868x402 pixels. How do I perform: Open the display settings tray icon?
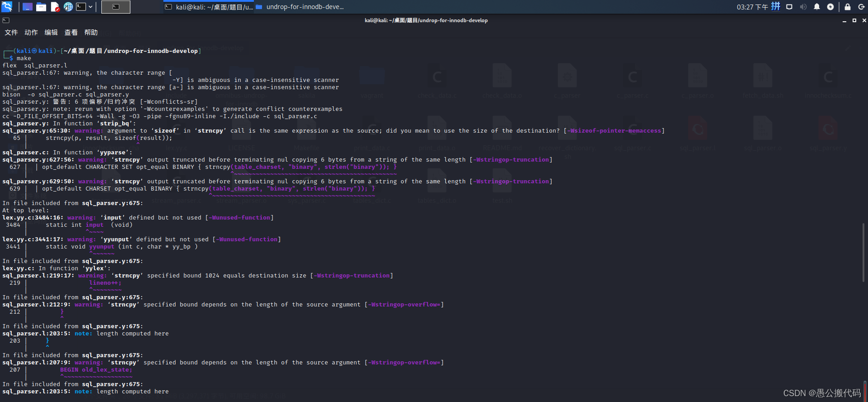click(789, 7)
